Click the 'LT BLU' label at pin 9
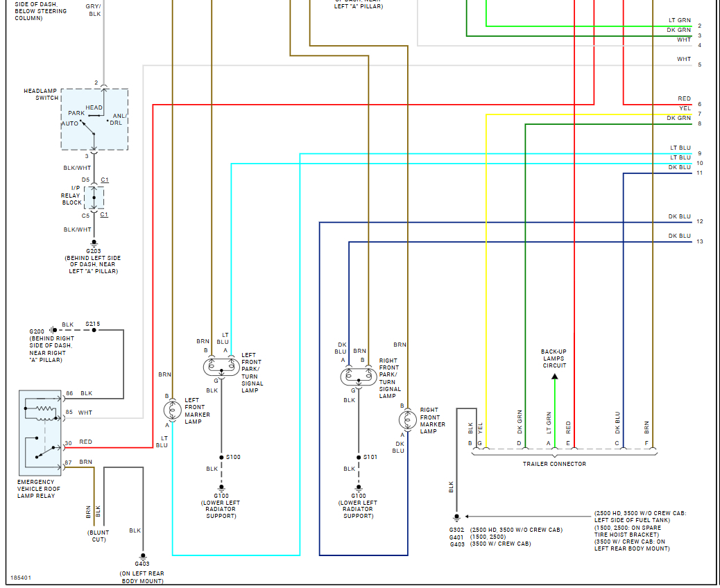The height and width of the screenshot is (588, 720). 680,148
